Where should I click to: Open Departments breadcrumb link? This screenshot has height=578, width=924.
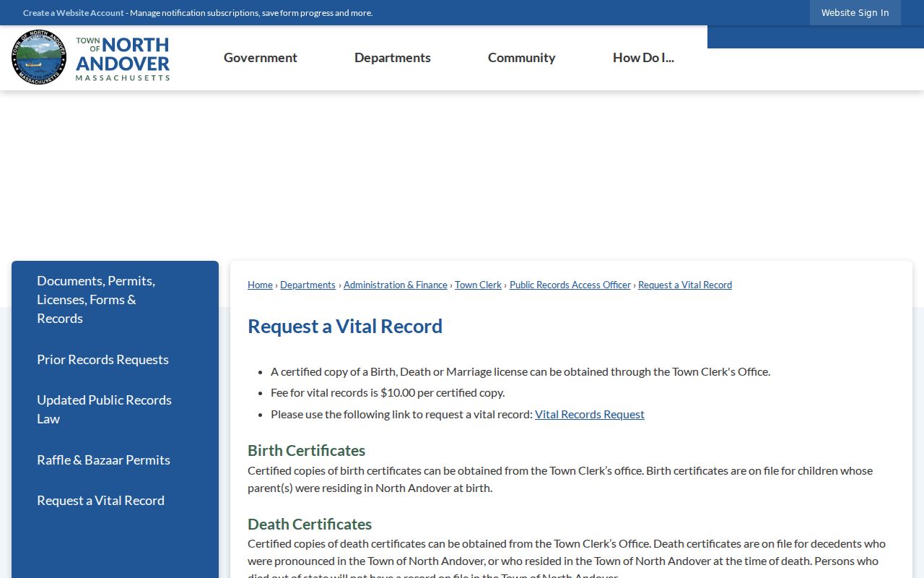click(308, 285)
